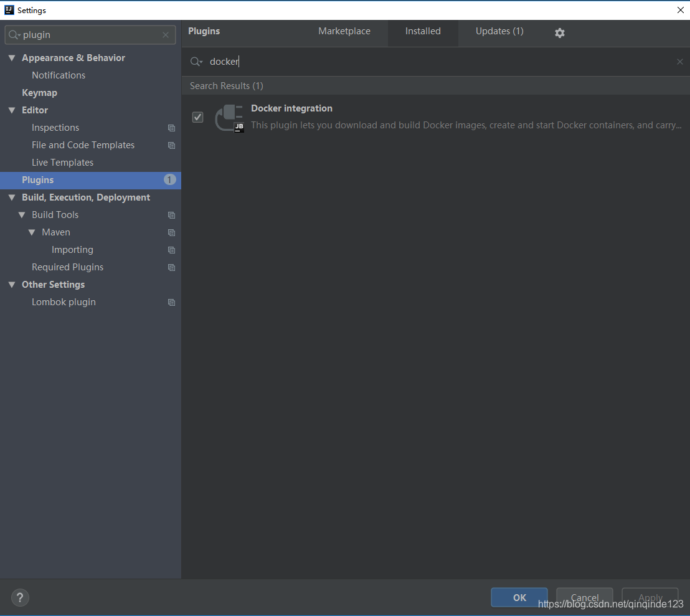Select Notifications in the settings tree
Viewport: 690px width, 616px height.
click(59, 75)
